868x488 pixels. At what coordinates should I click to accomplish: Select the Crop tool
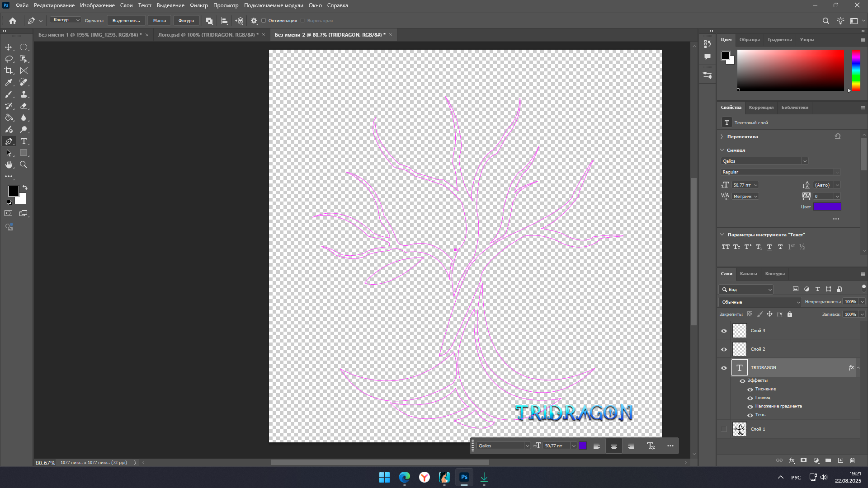[x=9, y=70]
